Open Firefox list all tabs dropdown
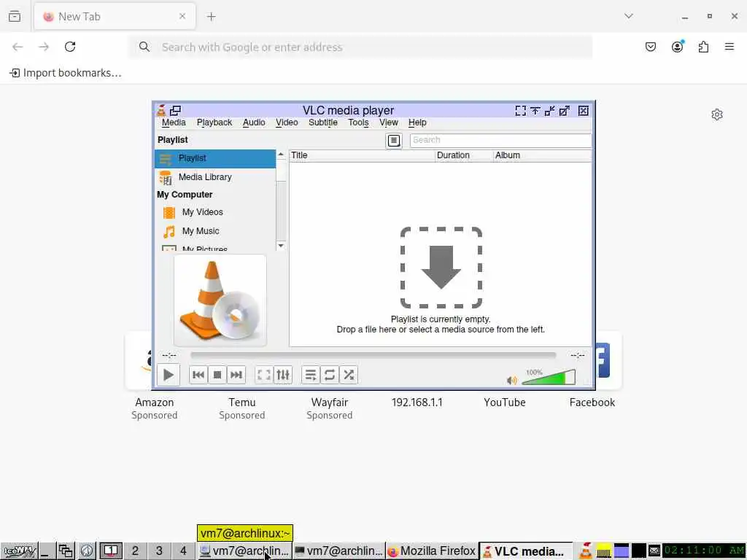Screen dimensions: 747x560 629,16
